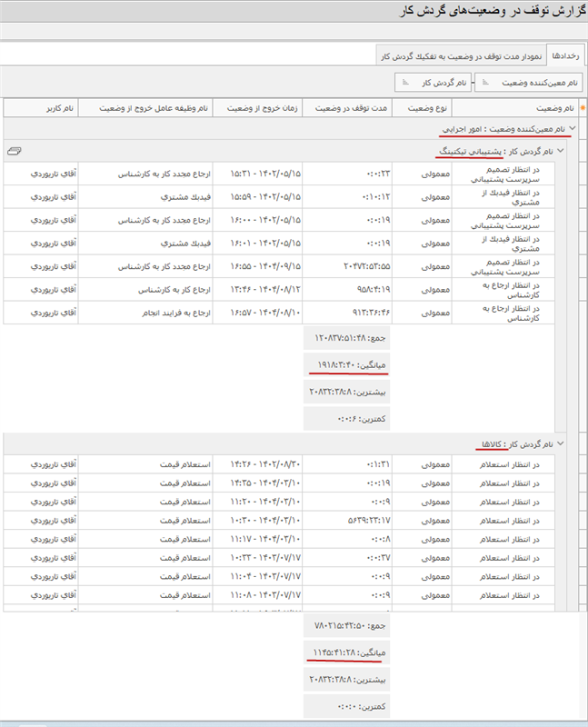Sort by مدت توقف در وضعیت column
Viewport: 588px width, 727px height.
coord(347,109)
